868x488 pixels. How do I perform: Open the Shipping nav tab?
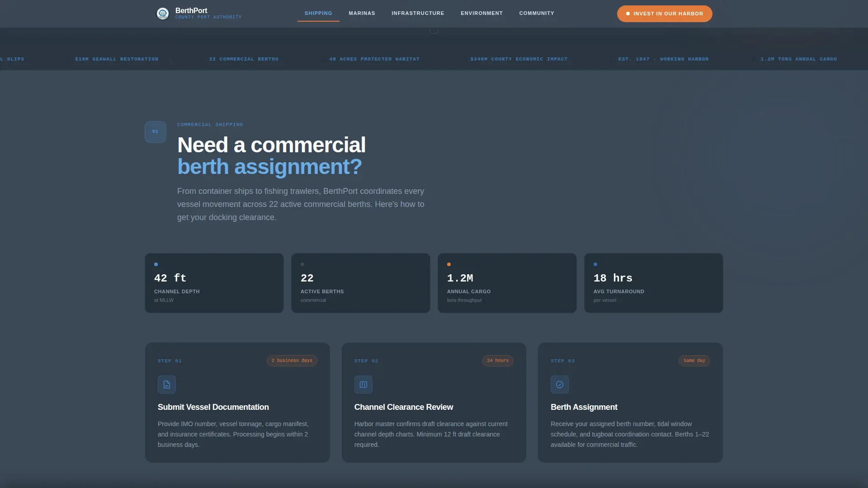click(318, 14)
